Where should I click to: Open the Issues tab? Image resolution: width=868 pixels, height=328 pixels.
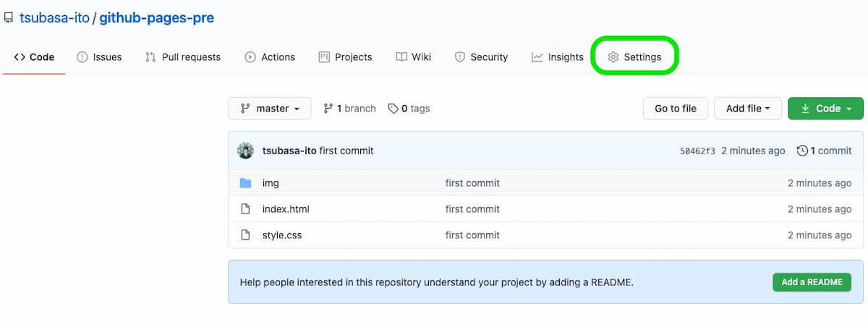pos(99,57)
